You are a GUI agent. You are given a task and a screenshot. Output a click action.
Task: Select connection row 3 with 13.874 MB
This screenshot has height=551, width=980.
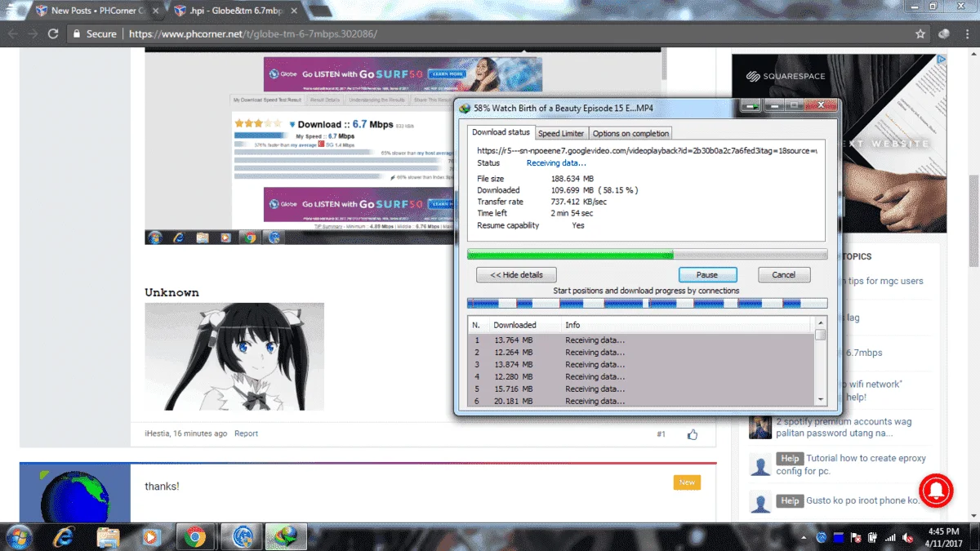[x=640, y=364]
